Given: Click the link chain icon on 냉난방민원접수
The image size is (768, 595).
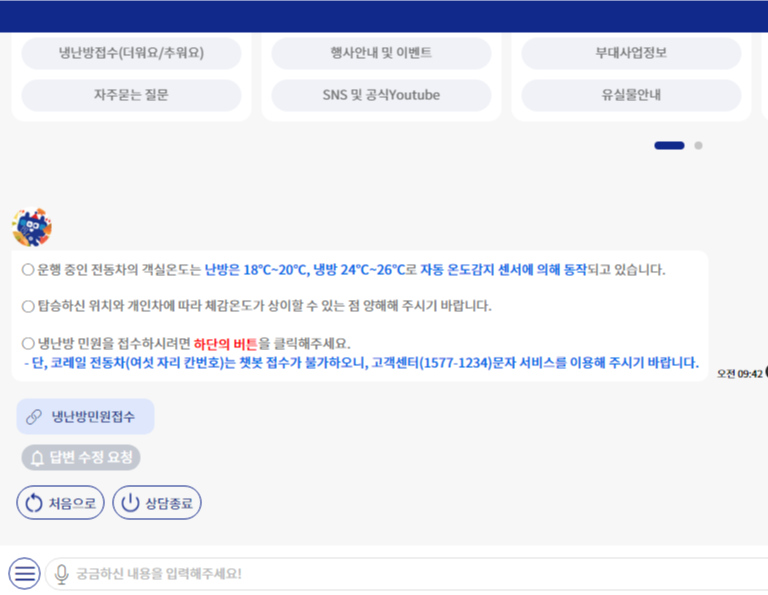Looking at the screenshot, I should coord(33,417).
